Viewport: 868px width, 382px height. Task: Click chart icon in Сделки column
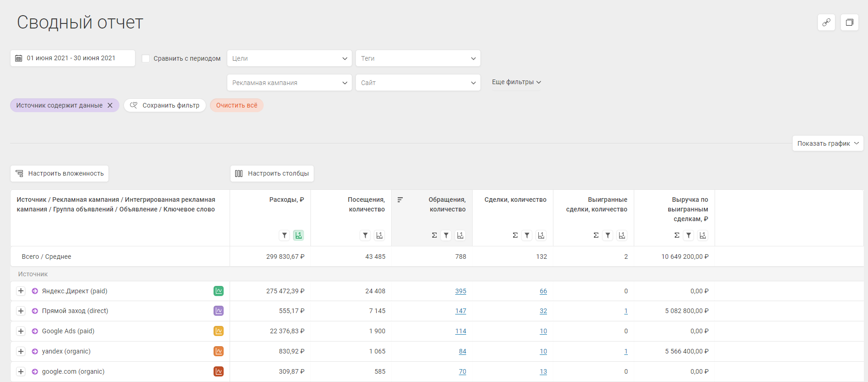(x=541, y=235)
